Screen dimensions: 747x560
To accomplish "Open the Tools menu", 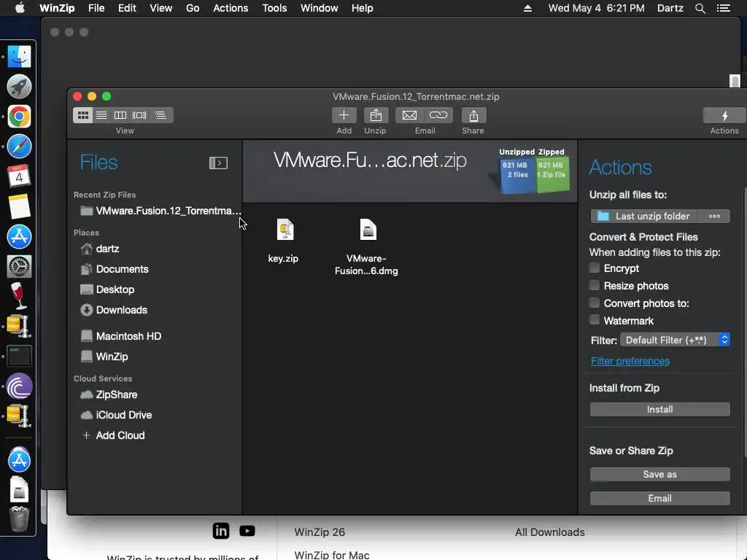I will (x=274, y=8).
